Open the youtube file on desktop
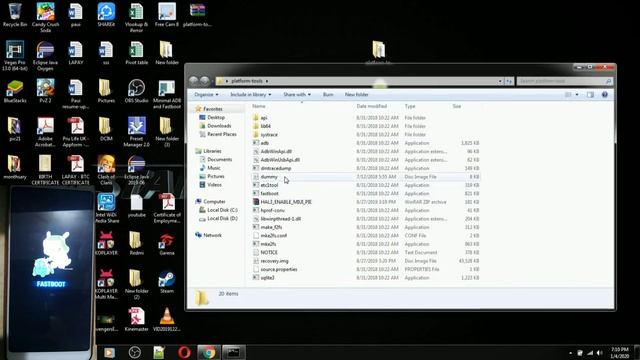 pos(136,205)
